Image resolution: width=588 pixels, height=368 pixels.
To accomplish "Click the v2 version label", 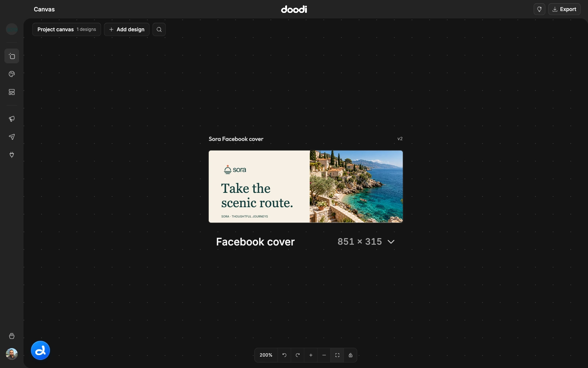I will [x=400, y=139].
